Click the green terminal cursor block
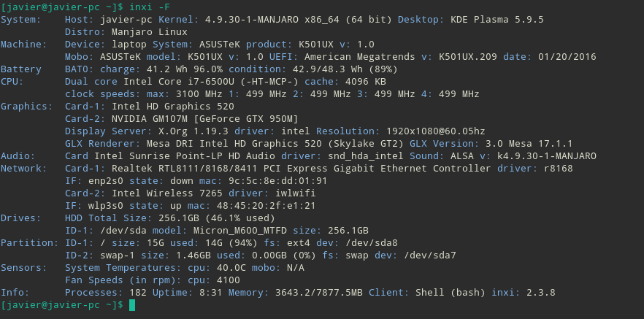Viewport: 644px width, 319px height. point(132,305)
